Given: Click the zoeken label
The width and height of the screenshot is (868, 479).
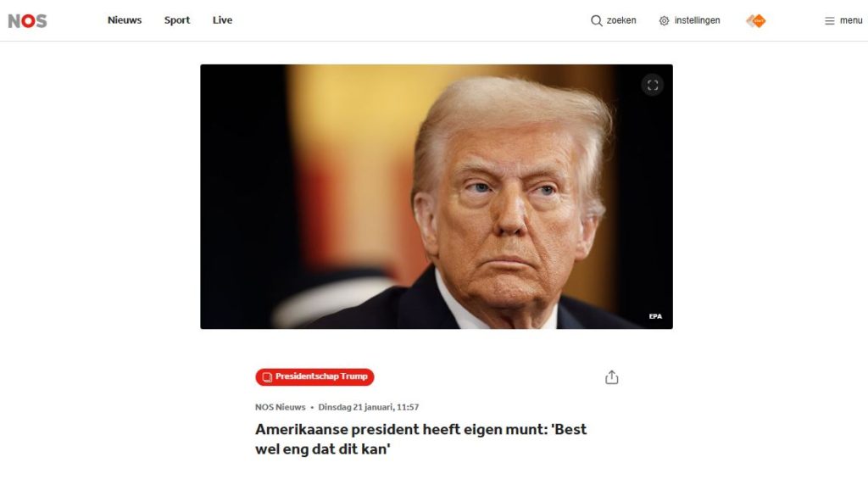Looking at the screenshot, I should (x=621, y=20).
